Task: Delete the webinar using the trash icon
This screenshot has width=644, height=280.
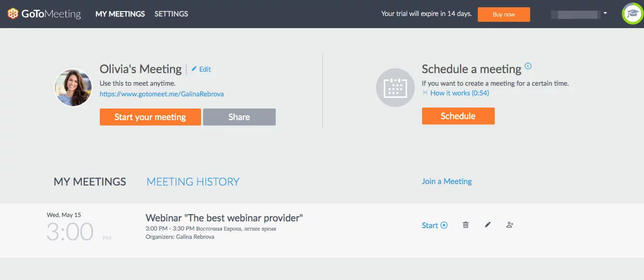Action: tap(466, 225)
